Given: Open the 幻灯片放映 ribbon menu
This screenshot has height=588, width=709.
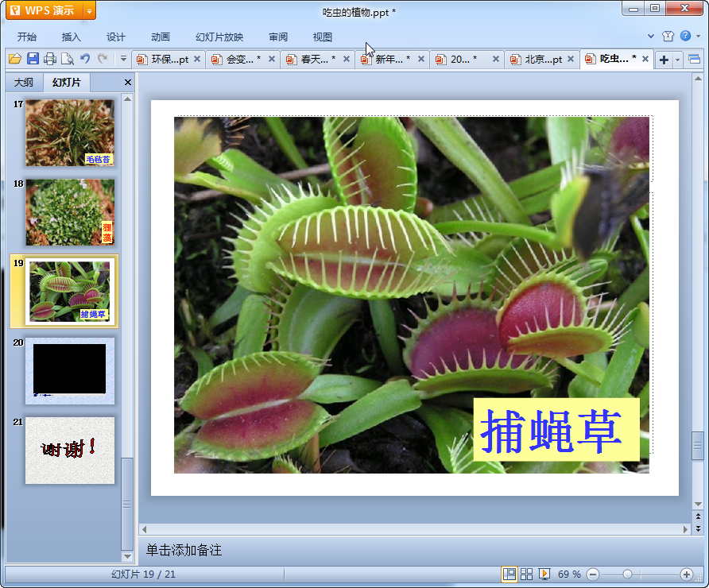Looking at the screenshot, I should [x=219, y=37].
